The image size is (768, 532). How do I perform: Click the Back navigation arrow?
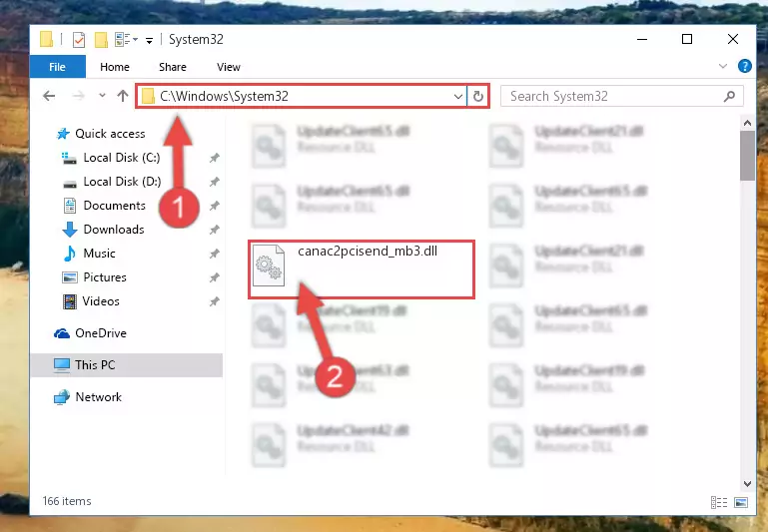click(49, 96)
